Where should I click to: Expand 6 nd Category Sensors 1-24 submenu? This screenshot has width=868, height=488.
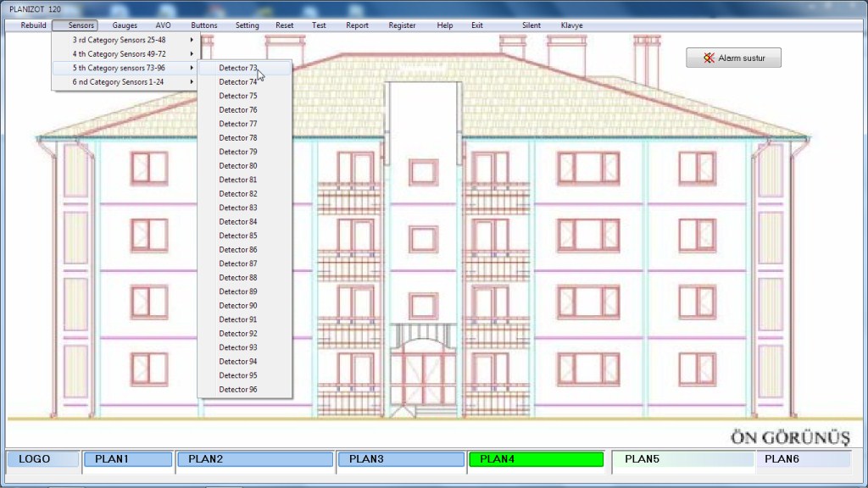point(125,81)
